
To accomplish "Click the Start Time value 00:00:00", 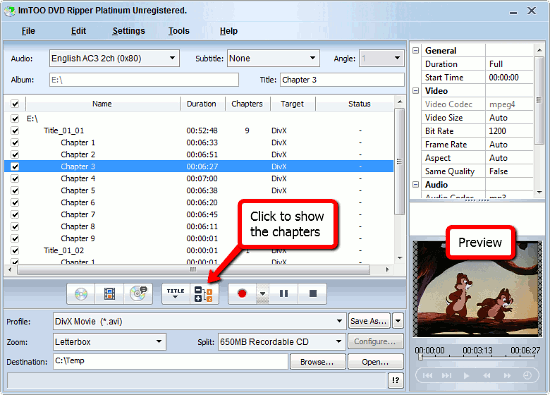I will (x=504, y=77).
